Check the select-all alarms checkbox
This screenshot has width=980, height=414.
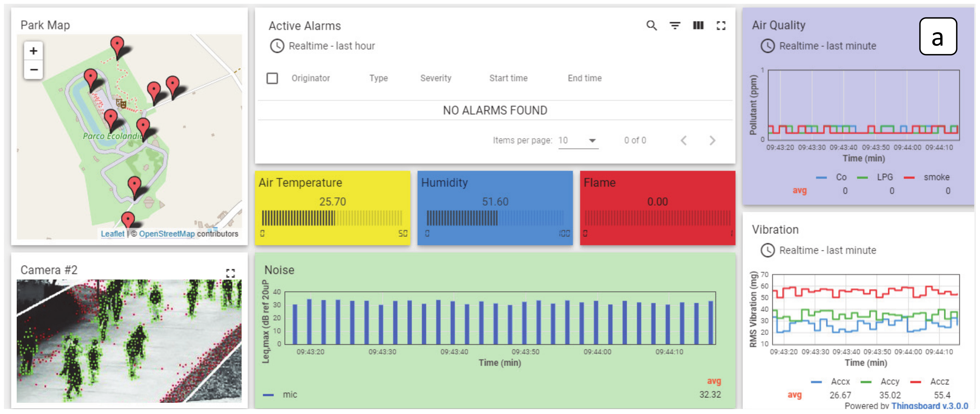click(272, 78)
